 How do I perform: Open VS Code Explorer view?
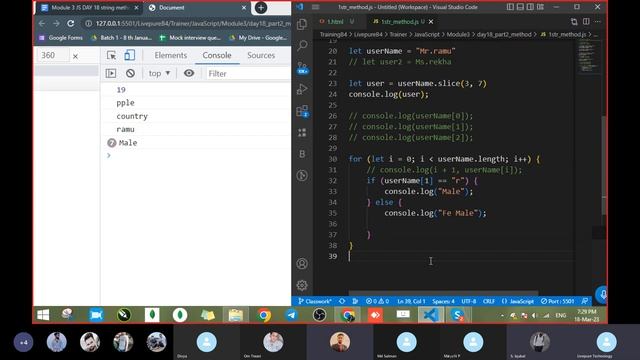tap(302, 24)
